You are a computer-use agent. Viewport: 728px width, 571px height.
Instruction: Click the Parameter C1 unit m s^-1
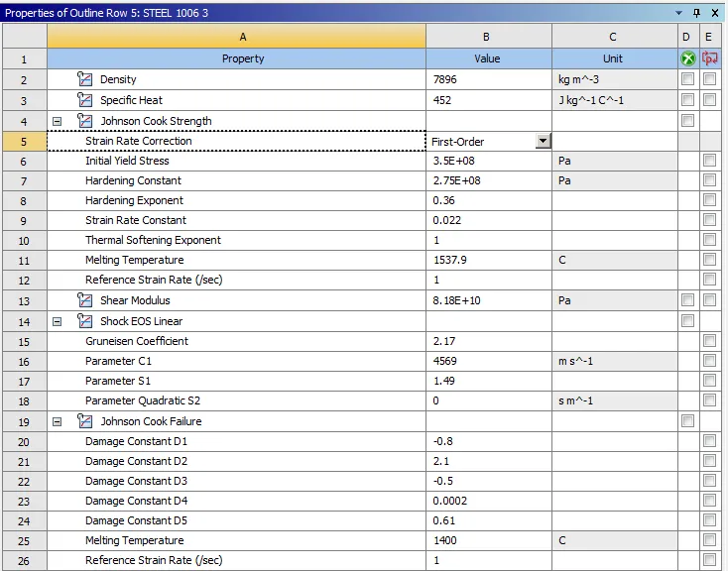click(x=615, y=361)
